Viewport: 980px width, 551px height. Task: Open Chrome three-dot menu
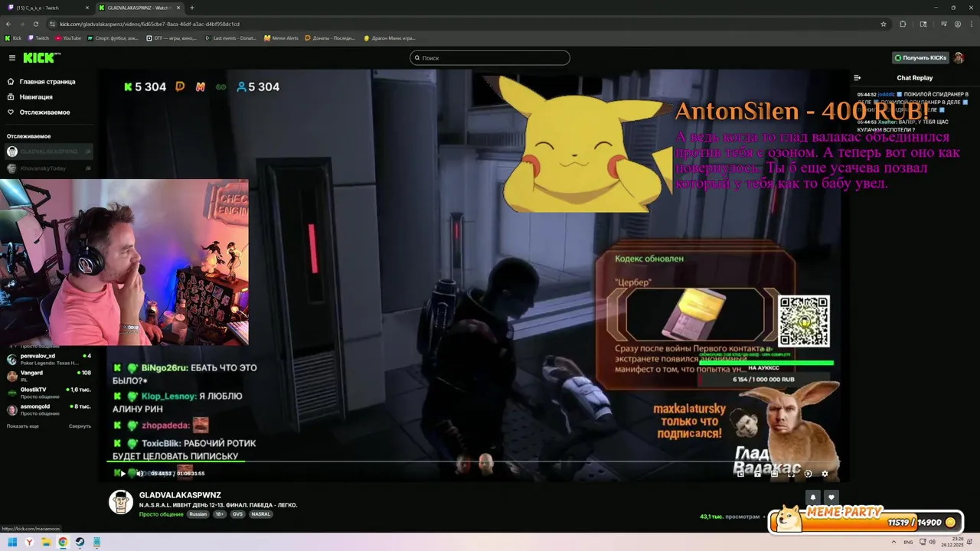[x=971, y=24]
